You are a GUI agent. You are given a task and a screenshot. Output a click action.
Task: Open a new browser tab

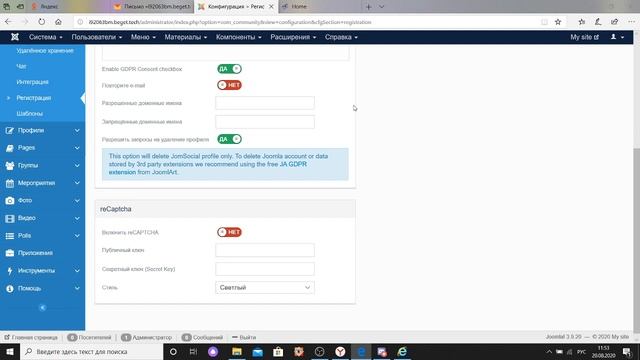[368, 7]
